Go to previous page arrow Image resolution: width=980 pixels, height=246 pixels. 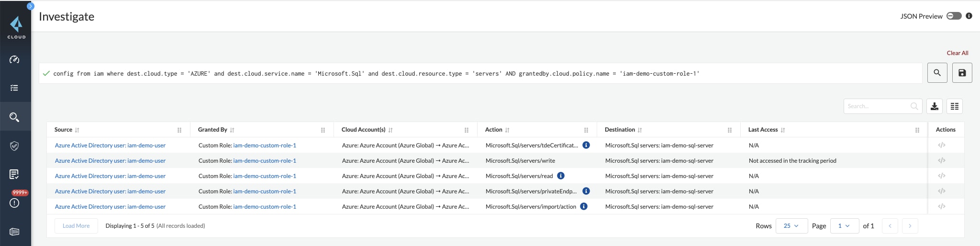(x=890, y=226)
